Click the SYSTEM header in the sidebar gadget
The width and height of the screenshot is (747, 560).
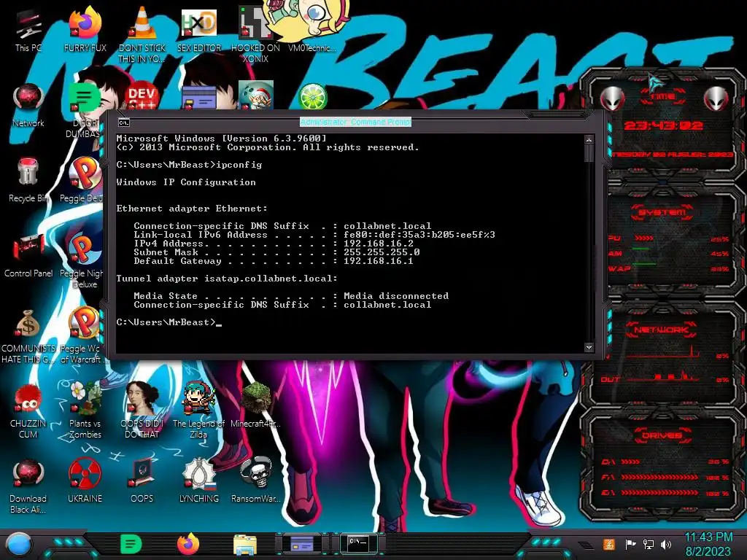pyautogui.click(x=662, y=212)
